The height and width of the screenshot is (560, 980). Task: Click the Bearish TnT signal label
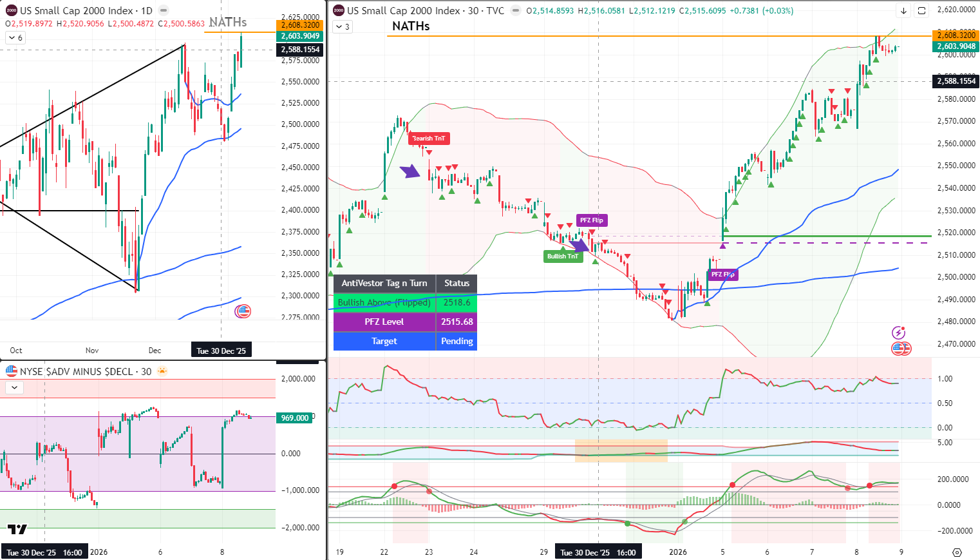428,139
